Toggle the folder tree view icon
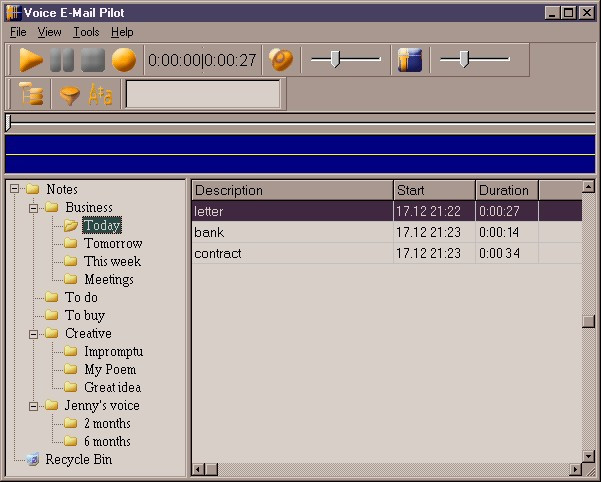Screen dimensions: 601x482 pyautogui.click(x=31, y=94)
